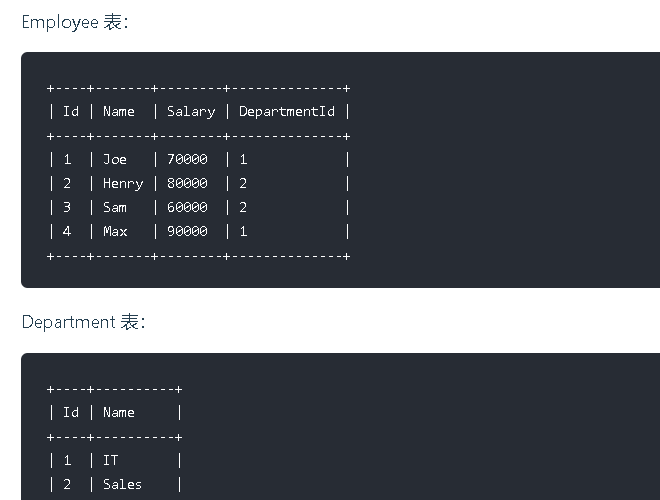Click the salary value 60000
The width and height of the screenshot is (660, 500).
pos(187,207)
